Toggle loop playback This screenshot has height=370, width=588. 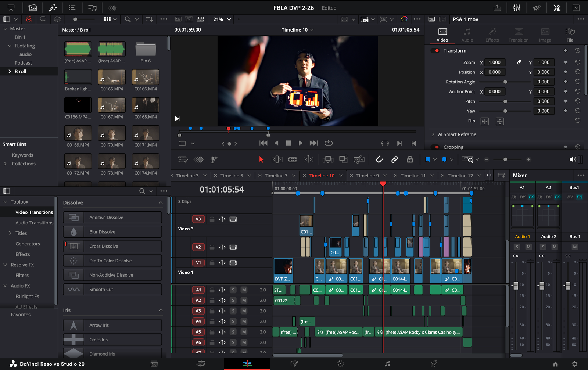[x=329, y=143]
